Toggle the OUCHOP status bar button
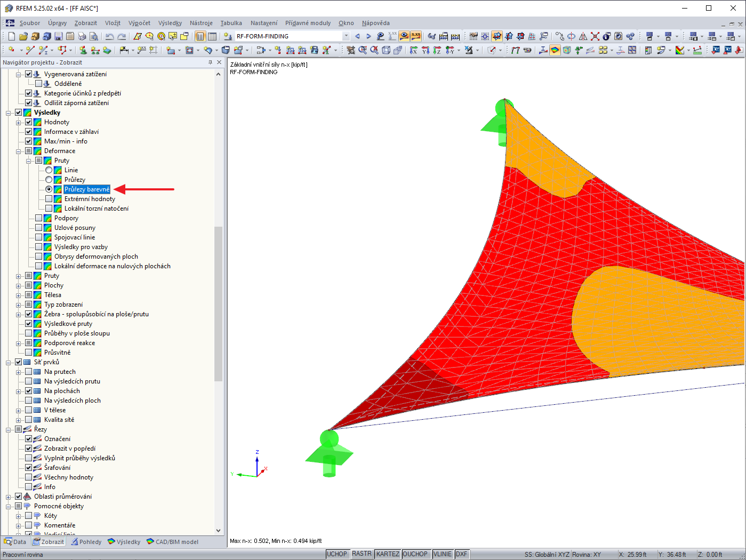 (415, 554)
